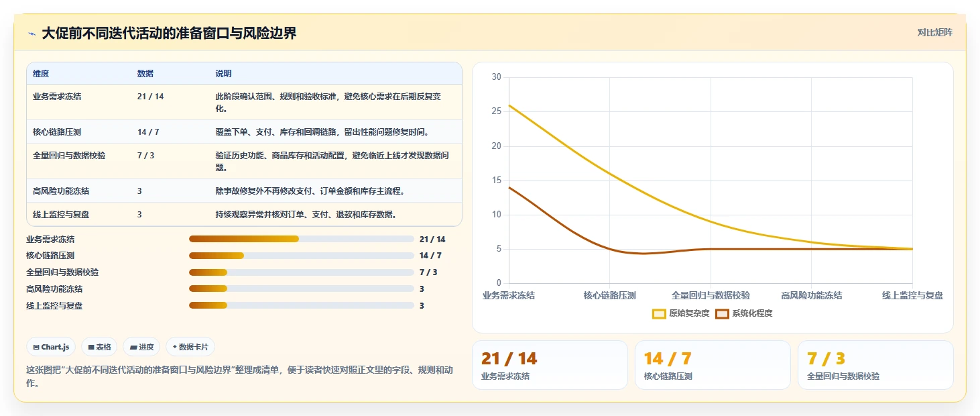Click the 业务需求冻结 label beside its progress bar

coord(50,240)
